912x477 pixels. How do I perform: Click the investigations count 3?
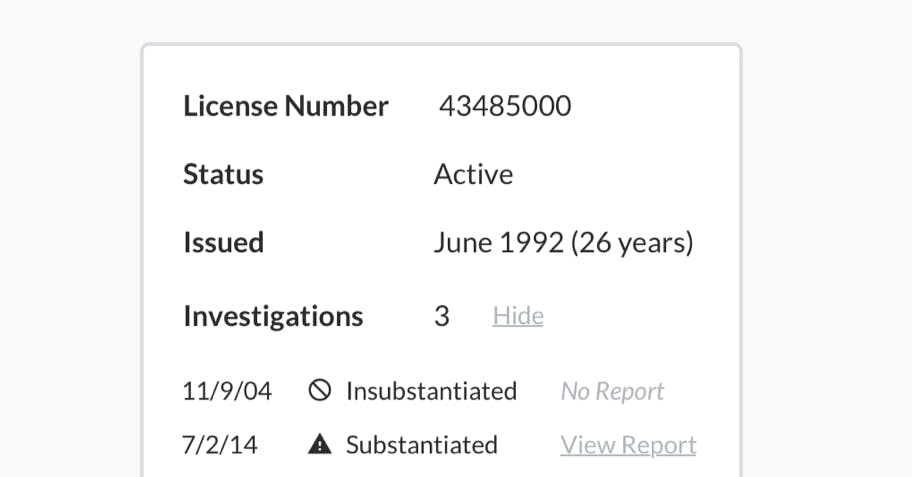pyautogui.click(x=441, y=316)
